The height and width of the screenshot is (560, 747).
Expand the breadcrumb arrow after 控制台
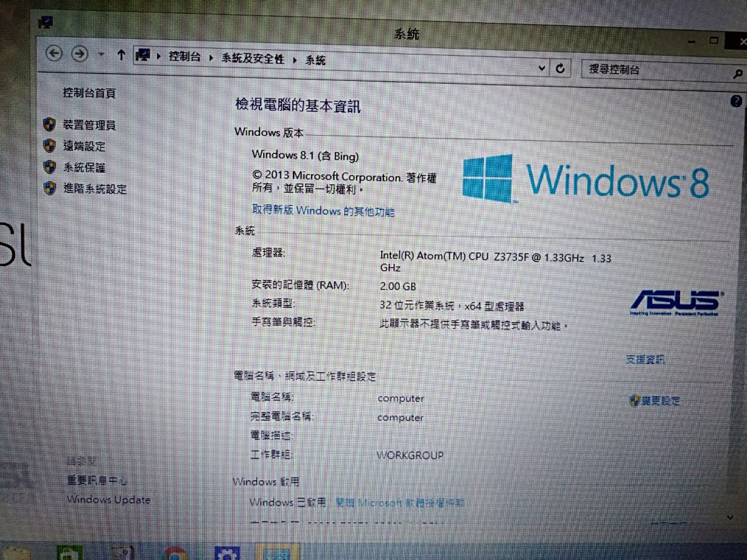pos(211,58)
